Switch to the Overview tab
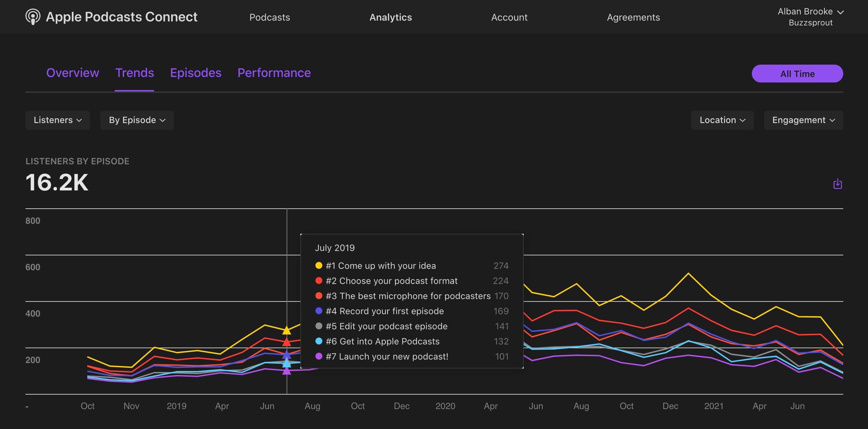 coord(73,73)
